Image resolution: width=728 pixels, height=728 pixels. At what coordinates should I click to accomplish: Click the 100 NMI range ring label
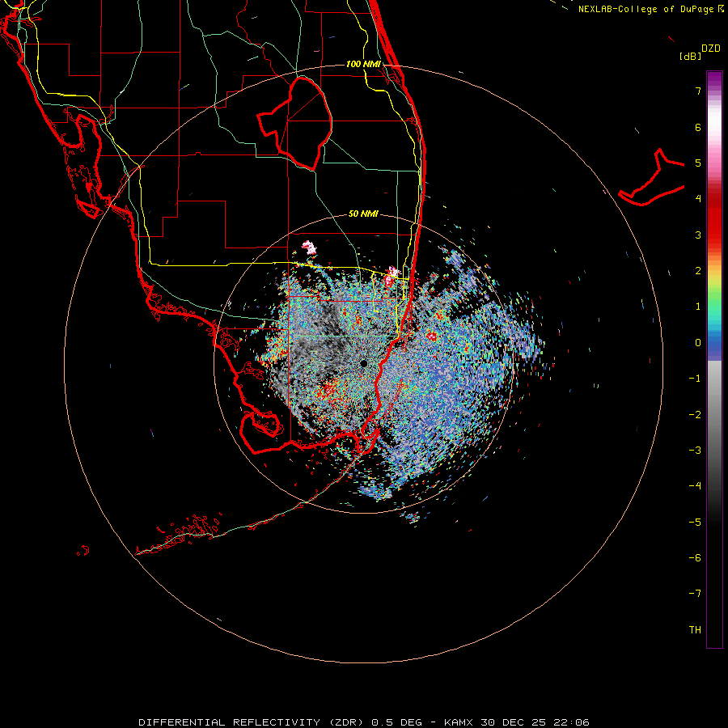tap(363, 64)
